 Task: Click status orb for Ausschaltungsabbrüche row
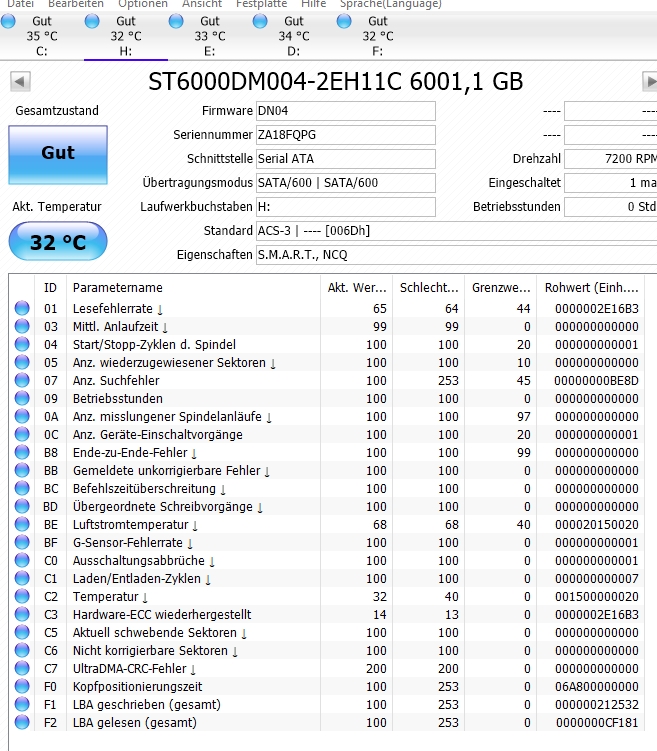[22, 560]
